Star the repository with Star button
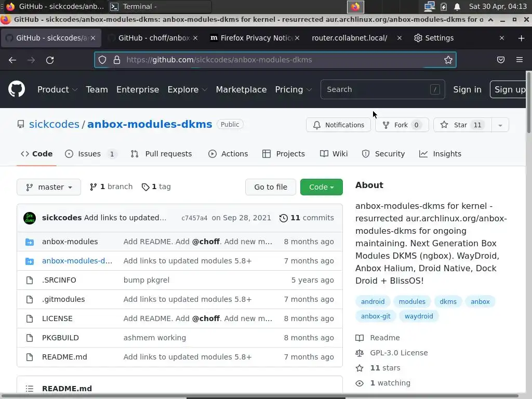 click(462, 125)
